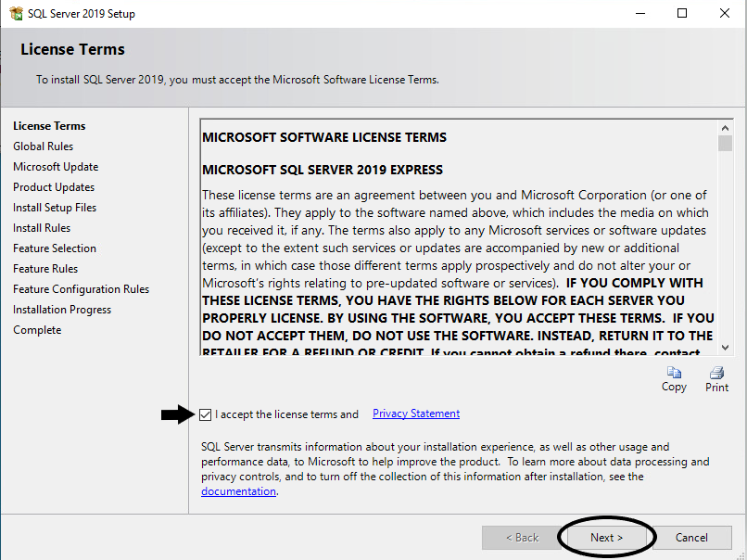Open the documentation link
Viewport: 747px width, 560px height.
tap(238, 491)
